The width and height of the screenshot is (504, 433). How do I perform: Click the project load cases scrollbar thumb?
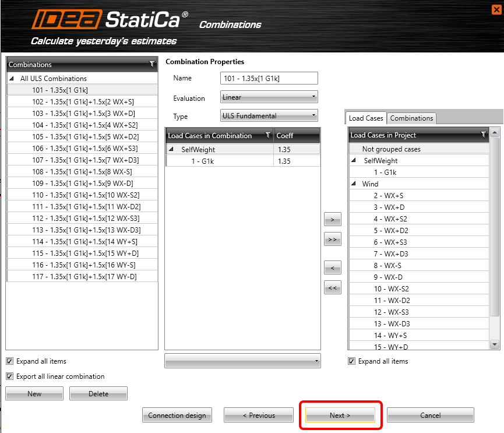coord(495,227)
